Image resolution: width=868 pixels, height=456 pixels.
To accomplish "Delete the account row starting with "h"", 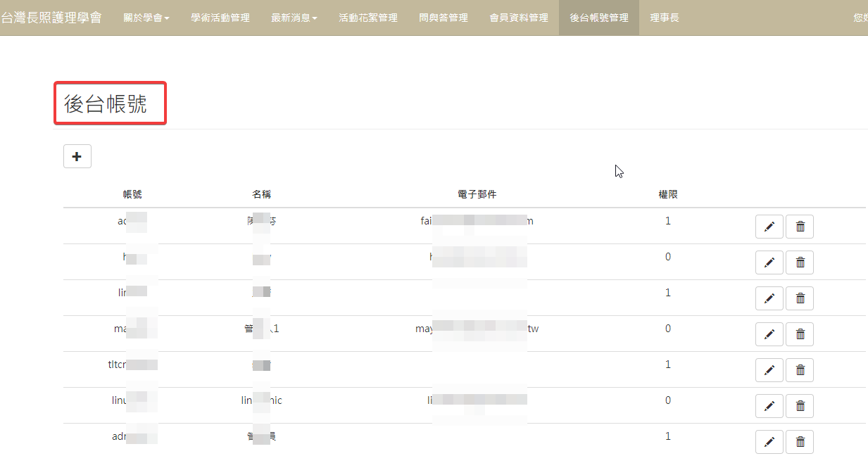I will click(800, 262).
